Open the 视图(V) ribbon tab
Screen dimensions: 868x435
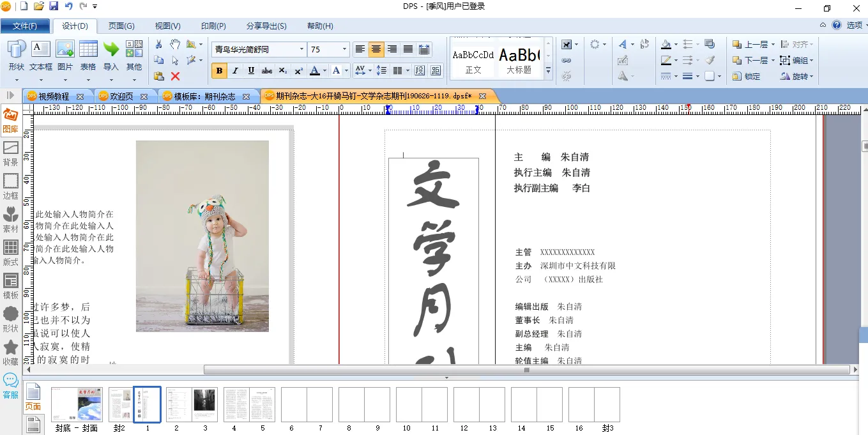(x=167, y=26)
